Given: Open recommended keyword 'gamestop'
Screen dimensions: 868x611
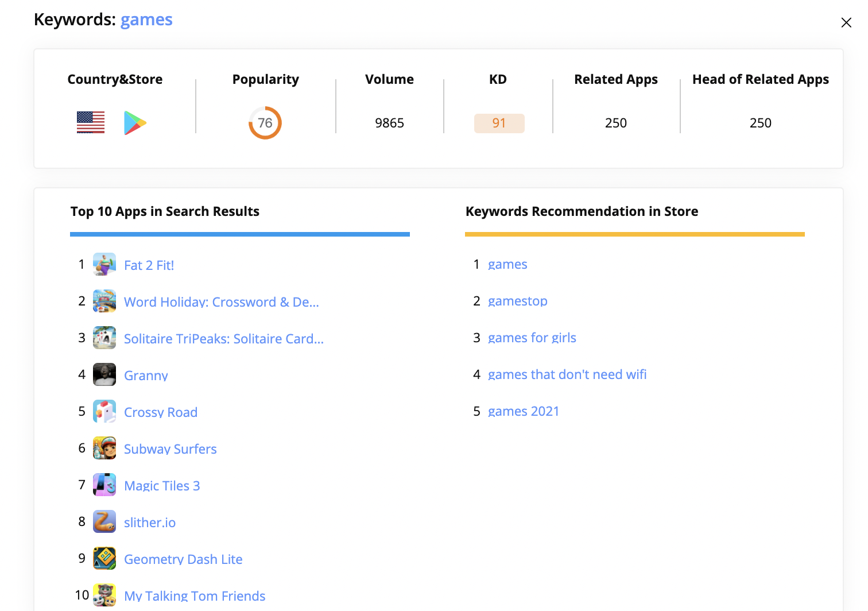Looking at the screenshot, I should pos(518,301).
